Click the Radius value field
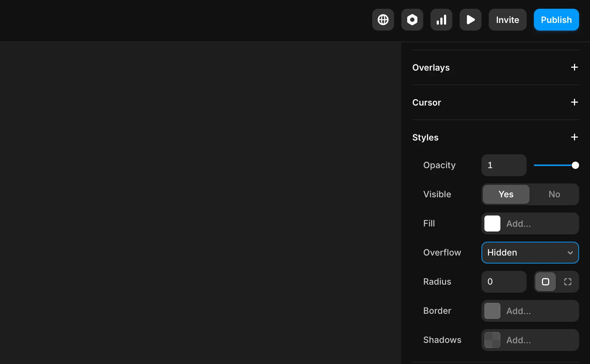The width and height of the screenshot is (590, 364). [504, 282]
